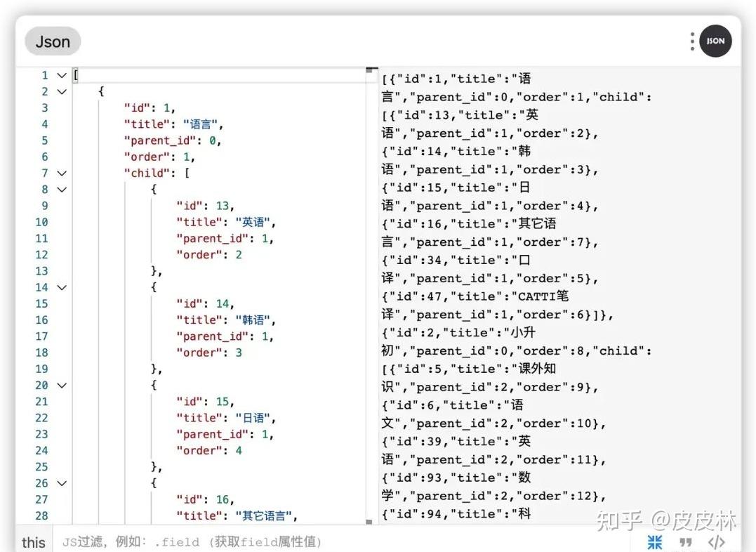This screenshot has width=756, height=552.
Task: Click line number 3 in the gutter
Action: (44, 108)
